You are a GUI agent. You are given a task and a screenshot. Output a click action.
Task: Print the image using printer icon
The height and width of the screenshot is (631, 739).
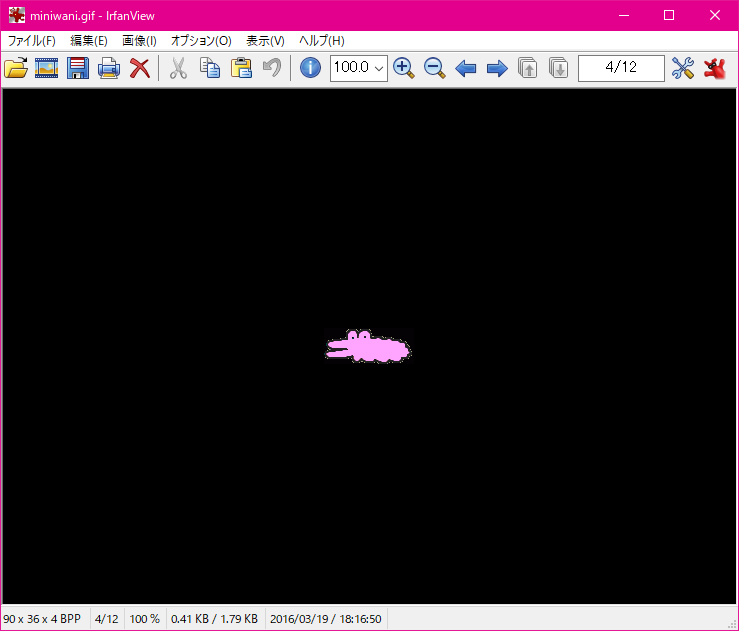(109, 68)
